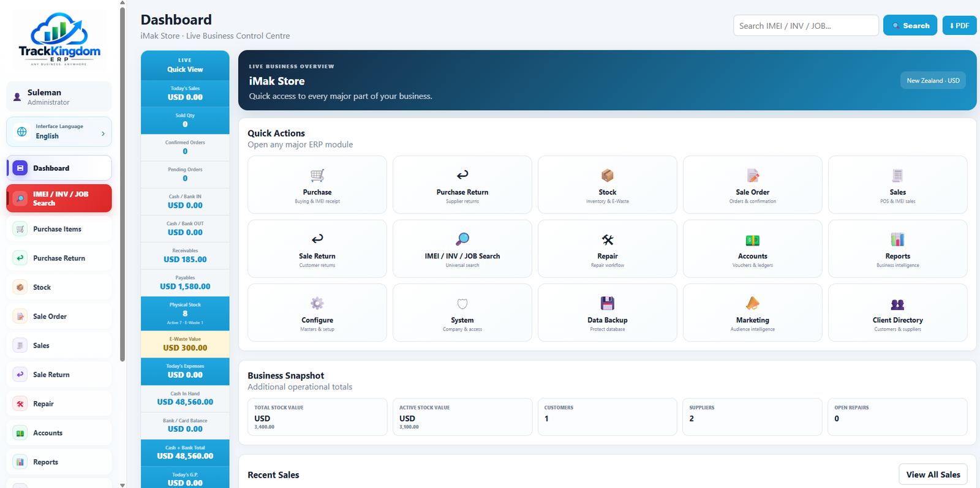The image size is (980, 488).
Task: Click the Pending Orders tile
Action: point(185,175)
